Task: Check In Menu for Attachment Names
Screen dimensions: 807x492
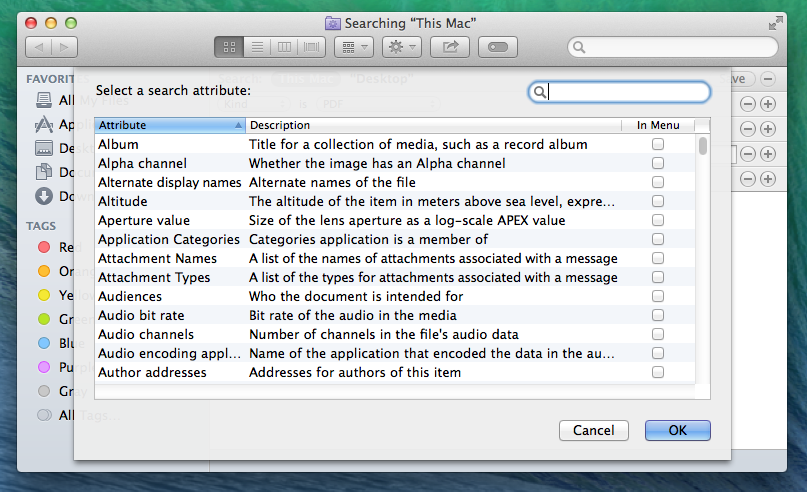Action: tap(658, 258)
